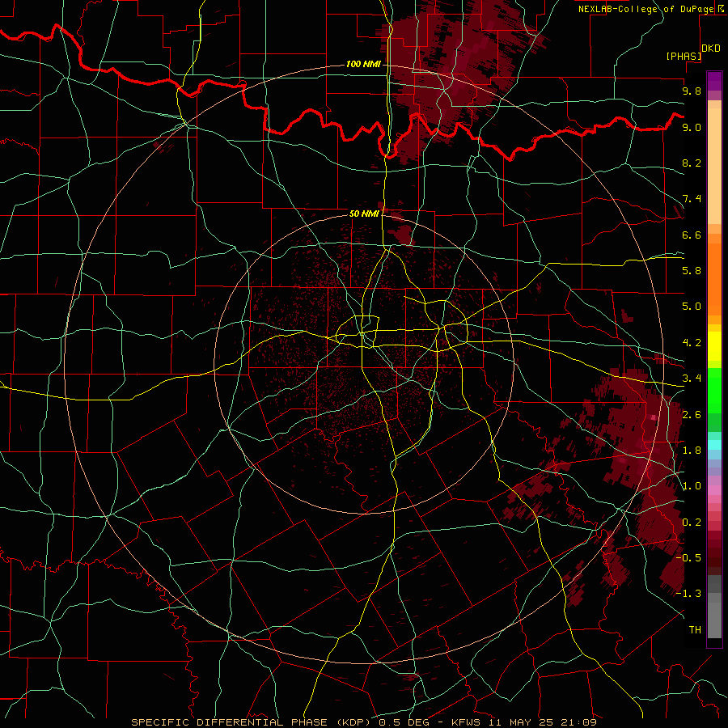728x728 pixels.
Task: Click the 21:09 timestamp
Action: tap(578, 722)
